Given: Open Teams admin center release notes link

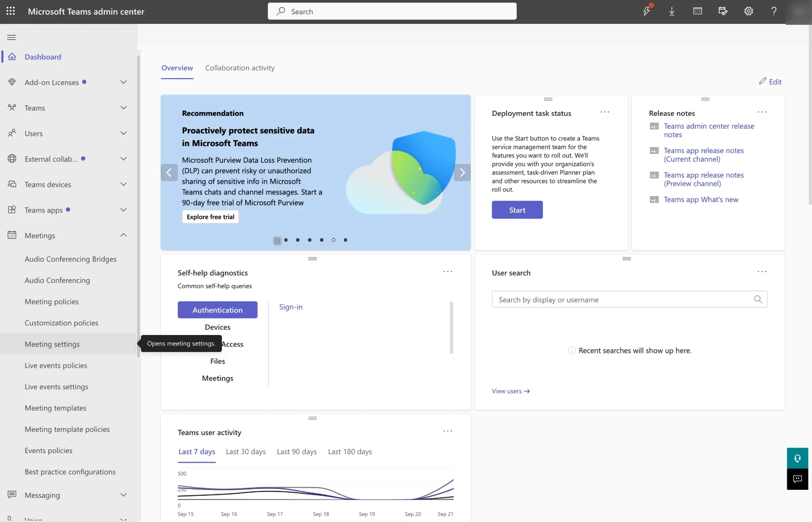Looking at the screenshot, I should (x=709, y=130).
